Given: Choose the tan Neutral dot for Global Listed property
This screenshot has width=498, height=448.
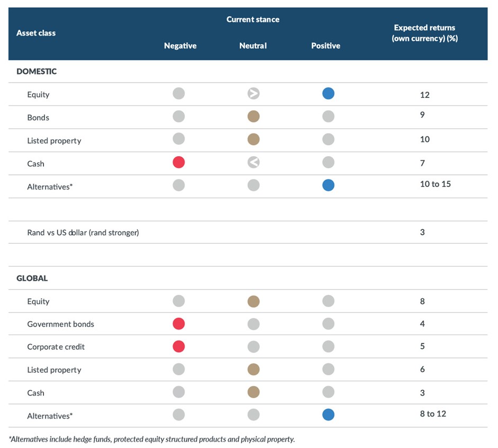Looking at the screenshot, I should tap(254, 370).
